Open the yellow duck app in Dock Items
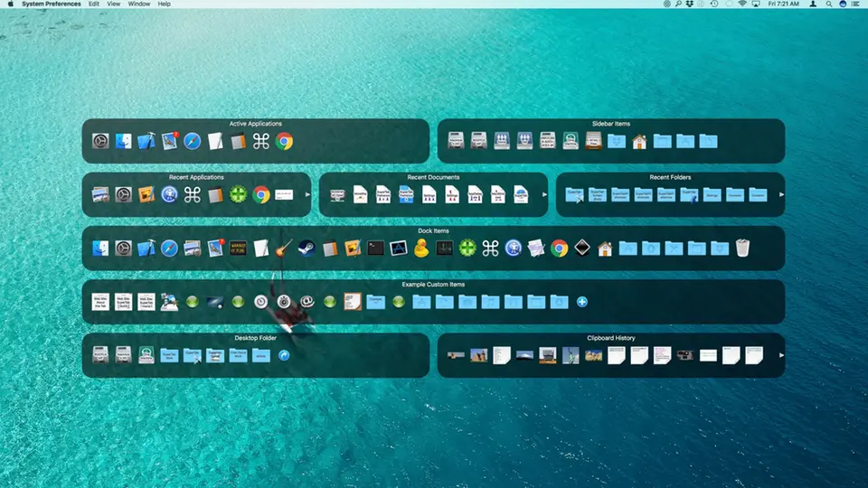 pos(420,248)
